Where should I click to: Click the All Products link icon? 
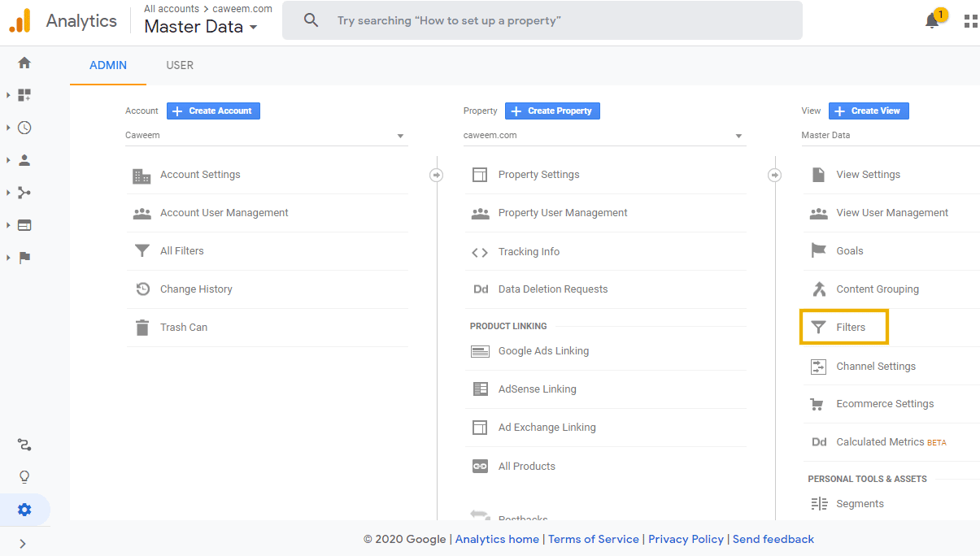(480, 466)
